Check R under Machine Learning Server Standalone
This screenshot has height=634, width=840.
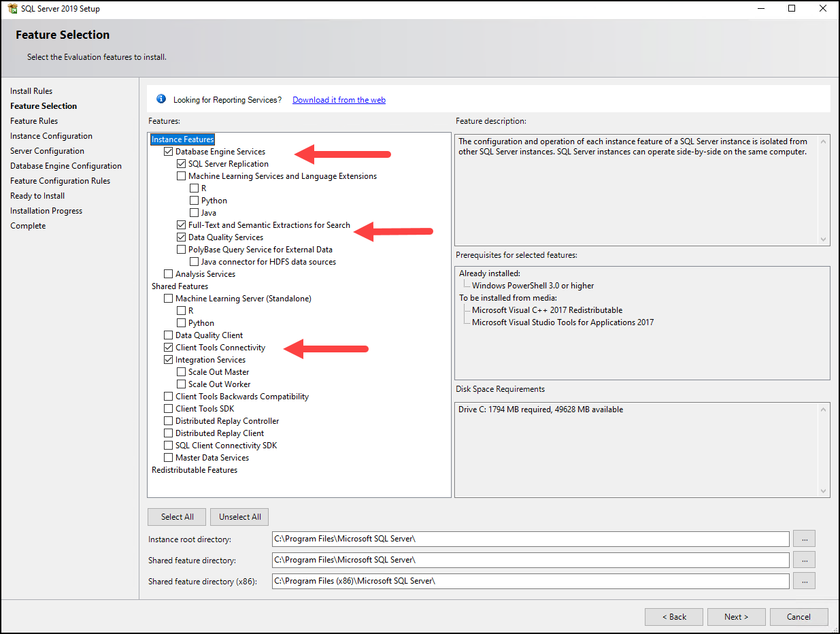tap(182, 311)
